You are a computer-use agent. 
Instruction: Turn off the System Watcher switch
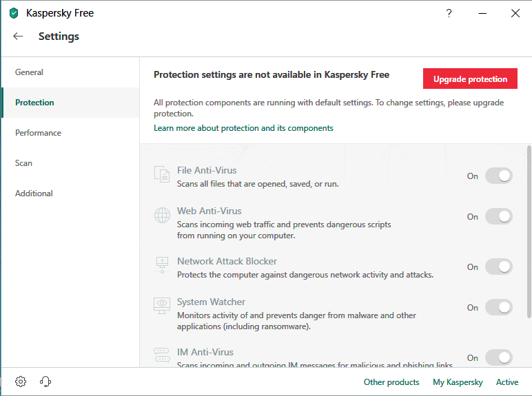point(499,307)
